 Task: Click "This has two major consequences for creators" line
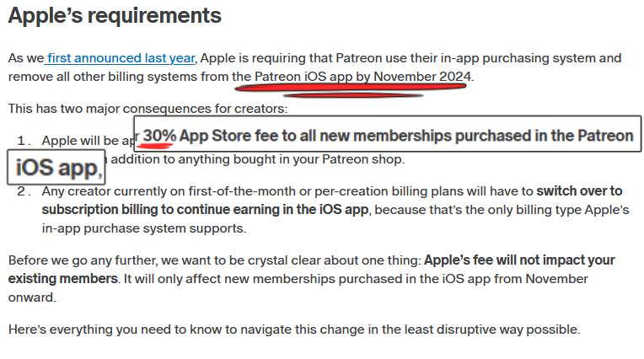[147, 109]
